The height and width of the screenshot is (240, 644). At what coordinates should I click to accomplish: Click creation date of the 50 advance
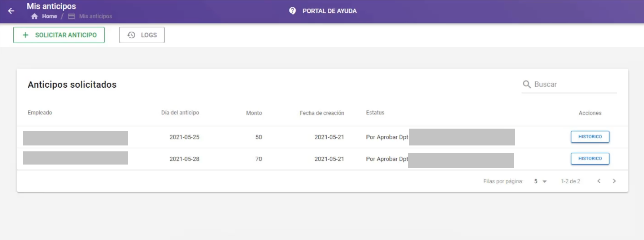pyautogui.click(x=329, y=137)
